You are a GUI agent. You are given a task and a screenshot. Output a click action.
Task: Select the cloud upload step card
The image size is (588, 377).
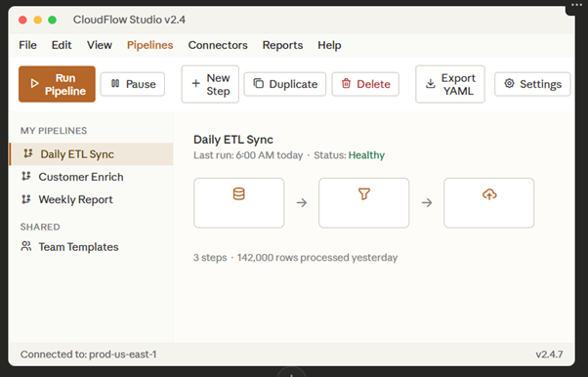click(x=489, y=203)
